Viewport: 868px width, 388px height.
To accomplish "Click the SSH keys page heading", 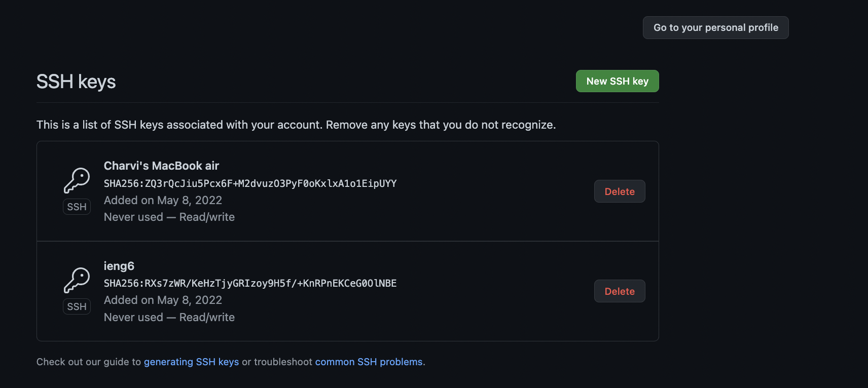I will click(76, 82).
